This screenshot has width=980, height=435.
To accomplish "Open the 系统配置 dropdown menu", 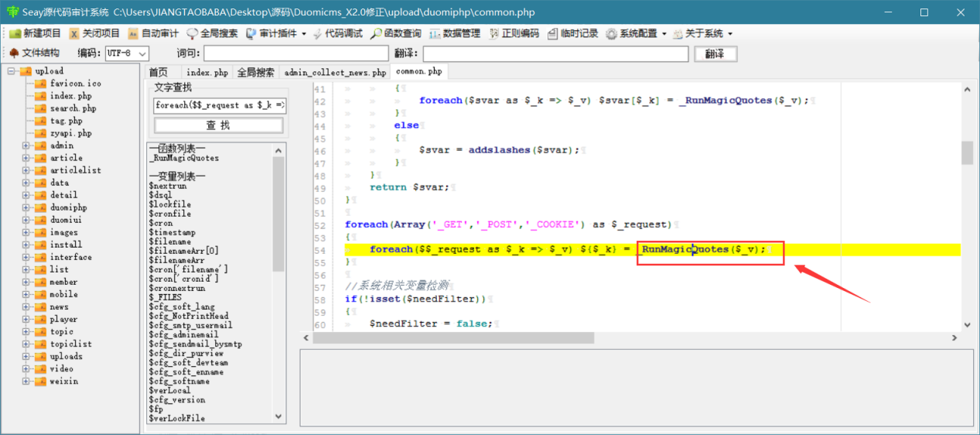I will [637, 33].
